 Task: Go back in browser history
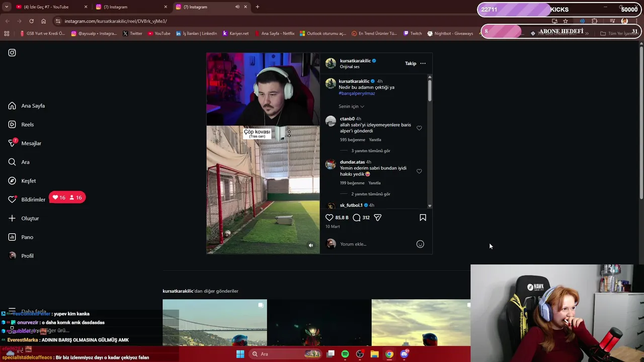7,21
